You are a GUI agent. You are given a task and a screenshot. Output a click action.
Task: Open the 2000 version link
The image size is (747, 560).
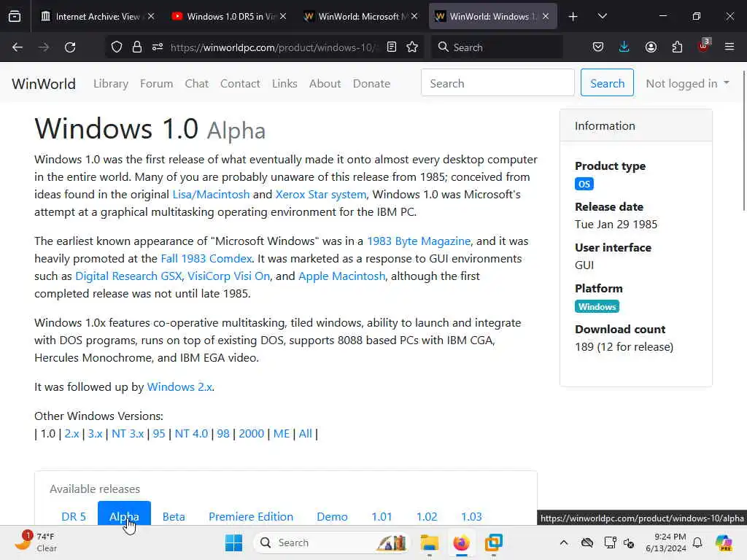(x=251, y=433)
